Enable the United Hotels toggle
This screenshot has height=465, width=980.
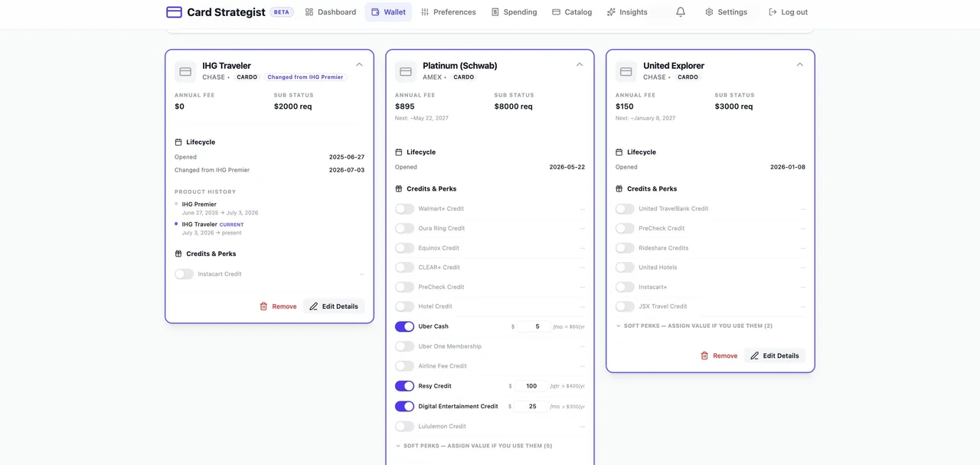tap(626, 267)
